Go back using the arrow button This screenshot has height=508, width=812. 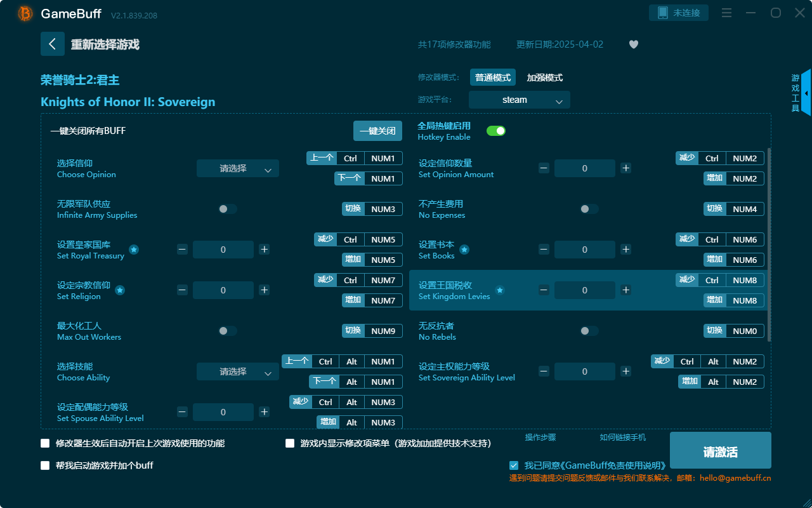click(x=53, y=44)
